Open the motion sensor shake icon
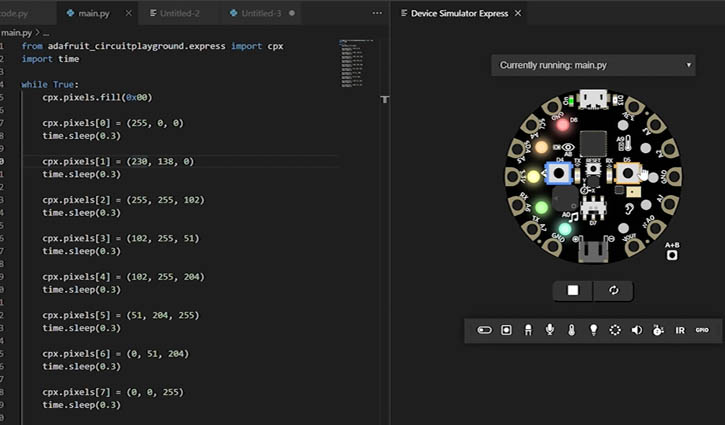 pos(658,330)
